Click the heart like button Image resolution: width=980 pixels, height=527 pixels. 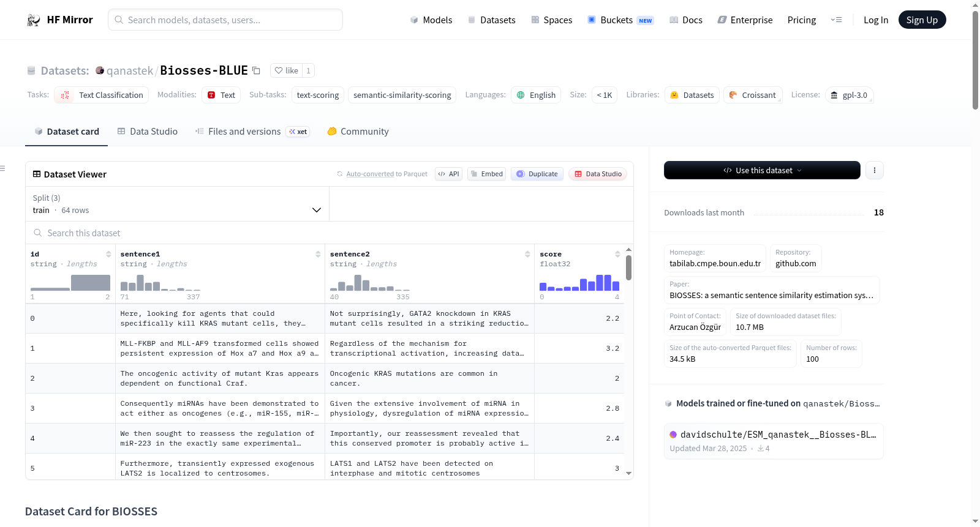[x=286, y=70]
